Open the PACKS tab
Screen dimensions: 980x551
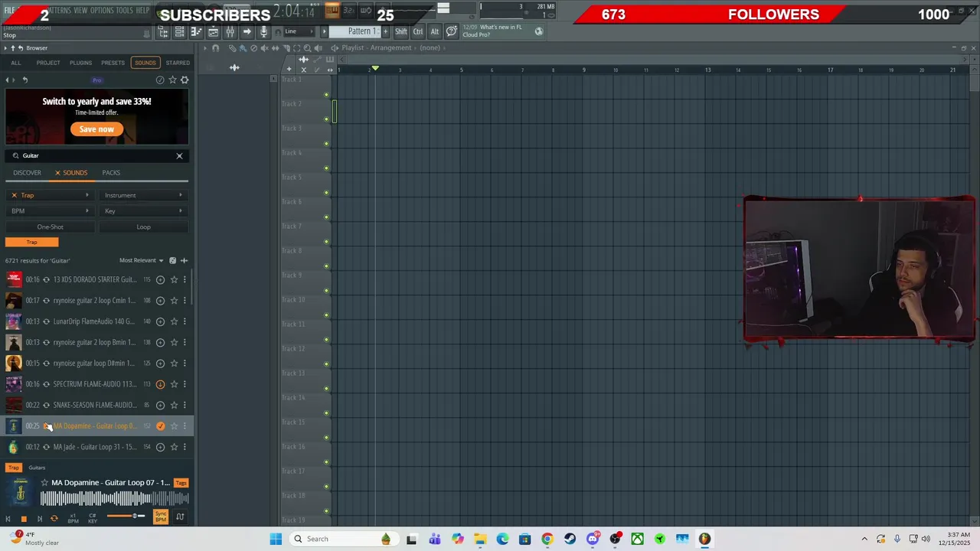(111, 173)
